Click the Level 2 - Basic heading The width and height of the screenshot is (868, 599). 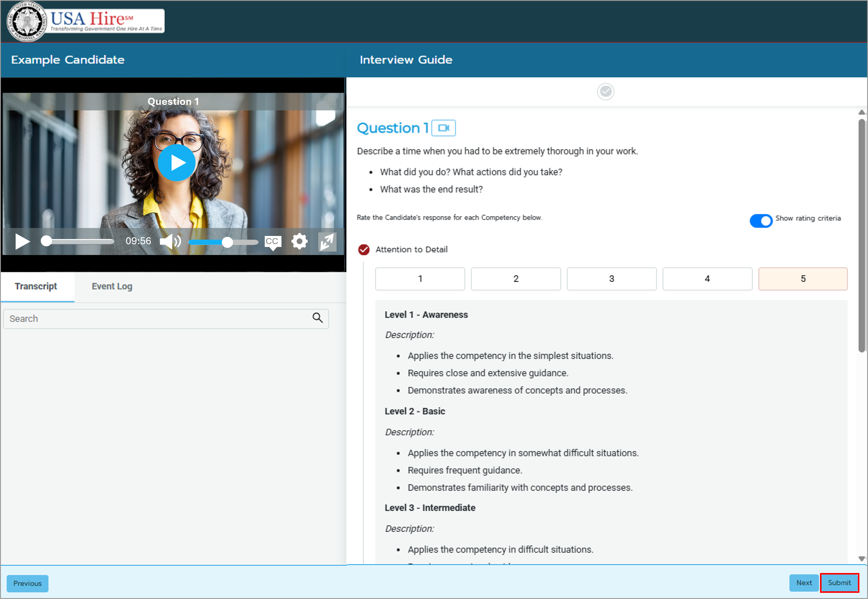tap(415, 411)
